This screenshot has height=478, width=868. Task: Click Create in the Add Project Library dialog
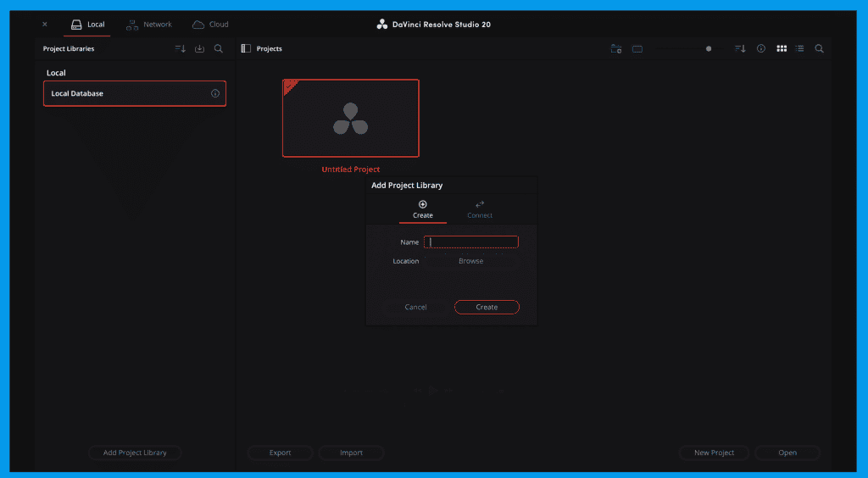pyautogui.click(x=487, y=307)
